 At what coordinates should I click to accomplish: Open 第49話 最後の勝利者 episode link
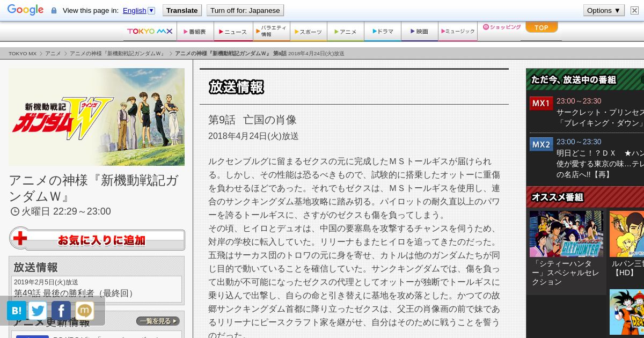[x=74, y=293]
